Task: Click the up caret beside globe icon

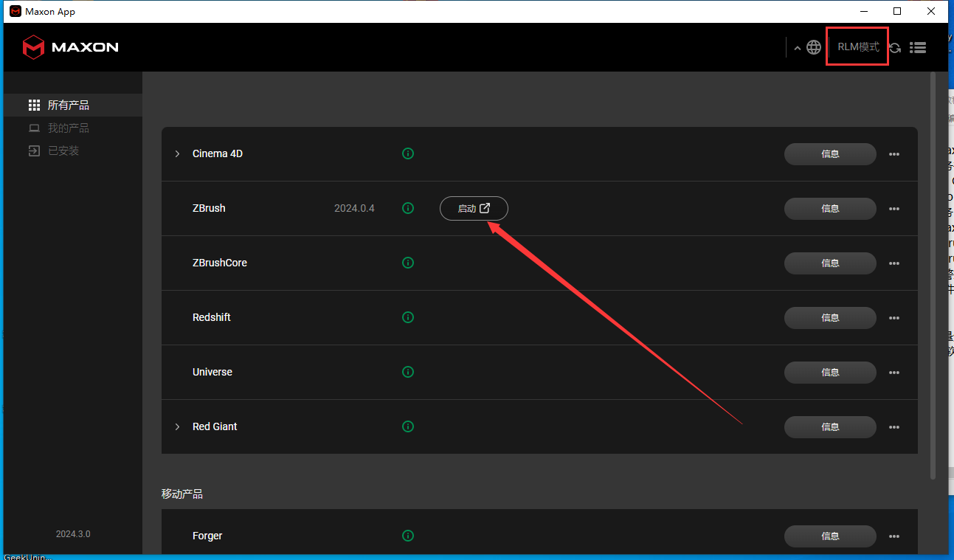Action: (x=798, y=48)
